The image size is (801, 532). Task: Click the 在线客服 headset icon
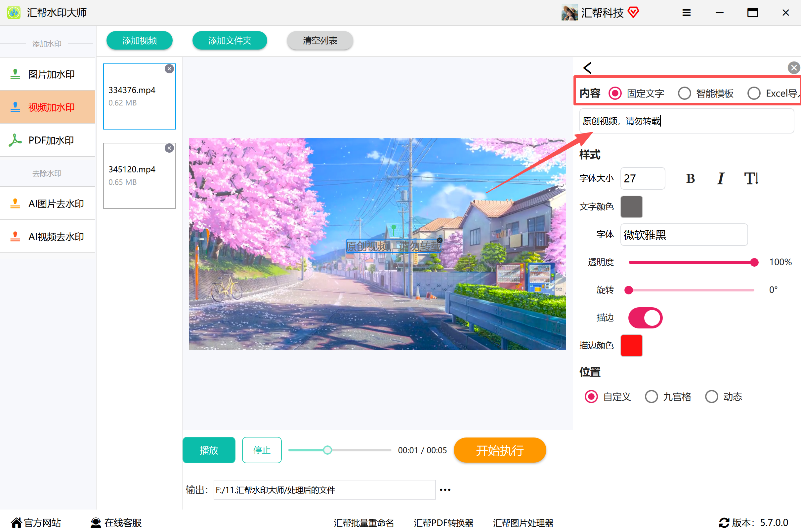coord(96,523)
